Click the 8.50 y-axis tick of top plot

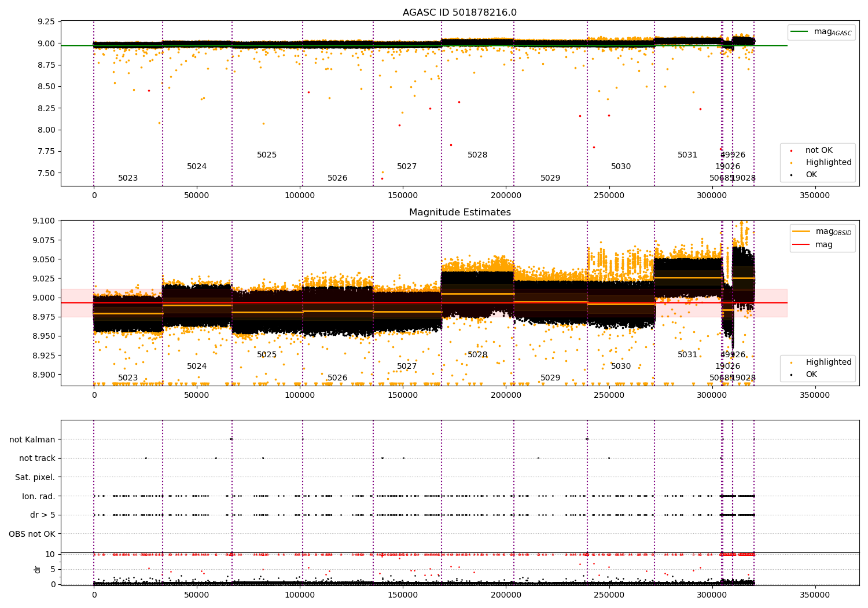click(x=46, y=87)
